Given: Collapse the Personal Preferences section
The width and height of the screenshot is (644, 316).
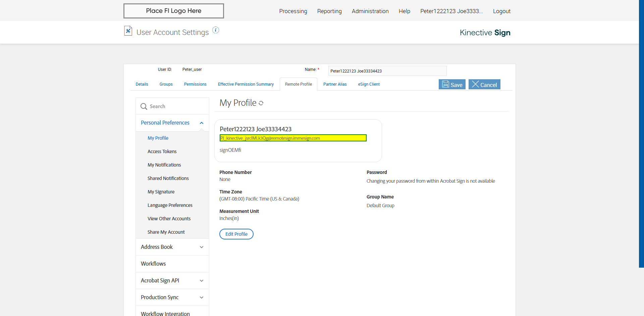Looking at the screenshot, I should [x=202, y=123].
